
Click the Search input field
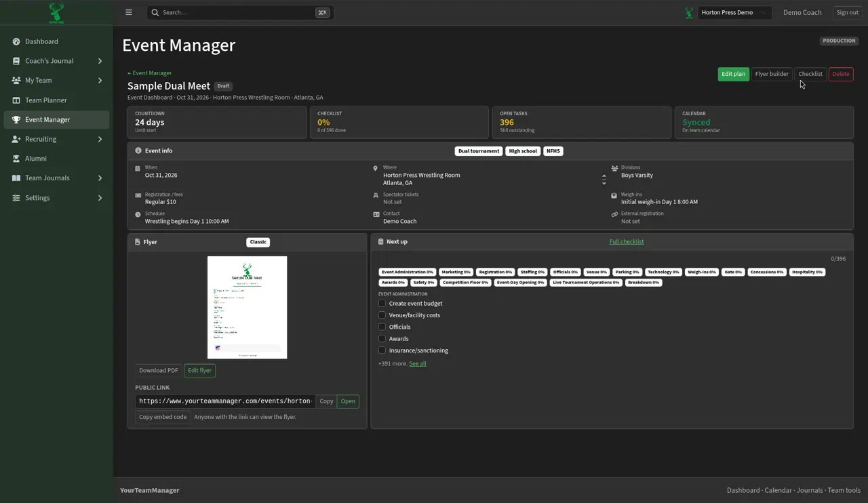click(x=240, y=12)
